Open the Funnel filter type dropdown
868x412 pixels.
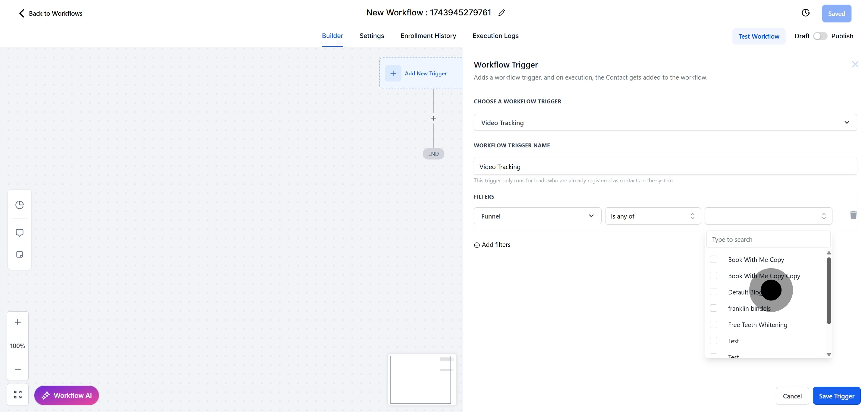coord(537,215)
